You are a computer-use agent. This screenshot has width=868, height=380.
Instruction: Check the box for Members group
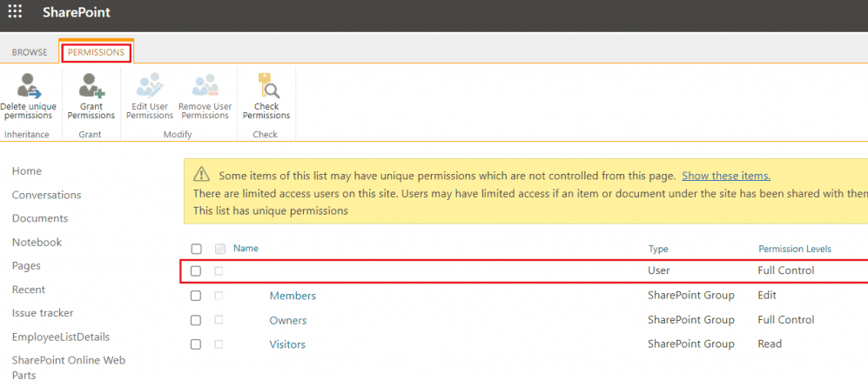click(196, 296)
